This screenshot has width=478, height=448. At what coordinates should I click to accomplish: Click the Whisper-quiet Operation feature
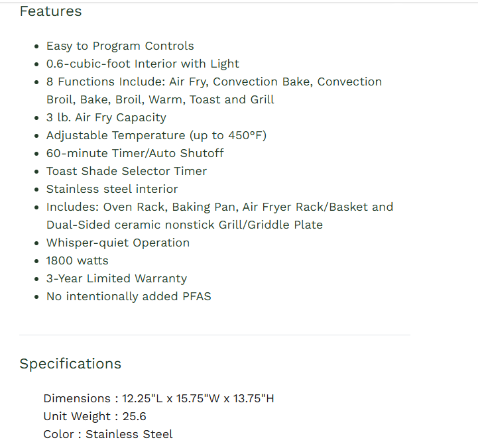click(x=118, y=243)
